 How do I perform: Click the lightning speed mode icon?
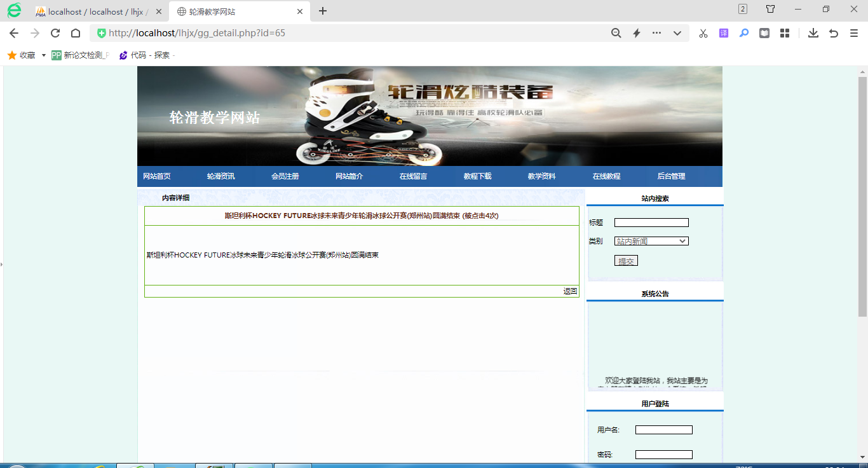coord(636,33)
